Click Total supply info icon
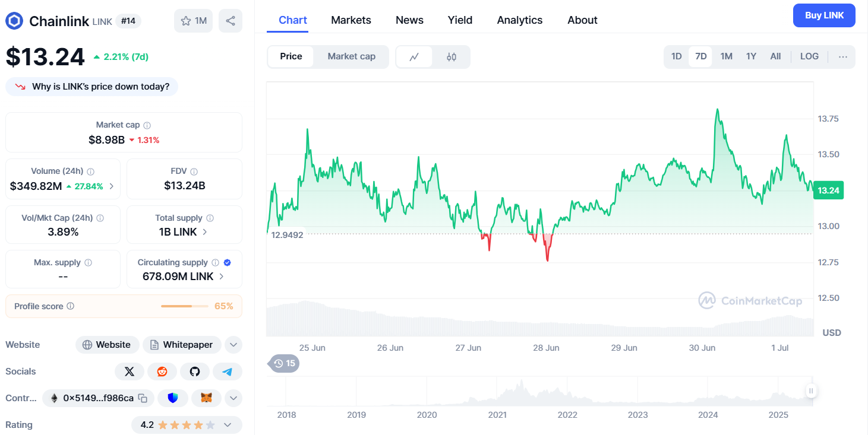The width and height of the screenshot is (868, 435). click(x=210, y=218)
